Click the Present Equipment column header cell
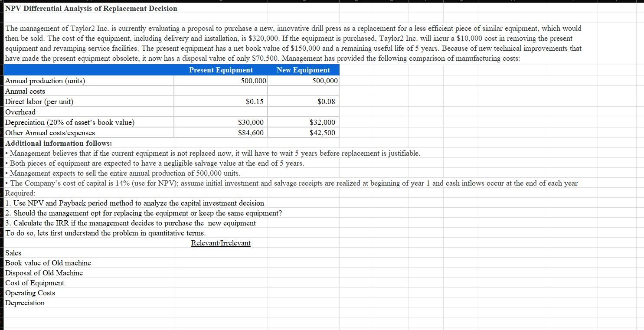The width and height of the screenshot is (644, 330). coord(221,70)
